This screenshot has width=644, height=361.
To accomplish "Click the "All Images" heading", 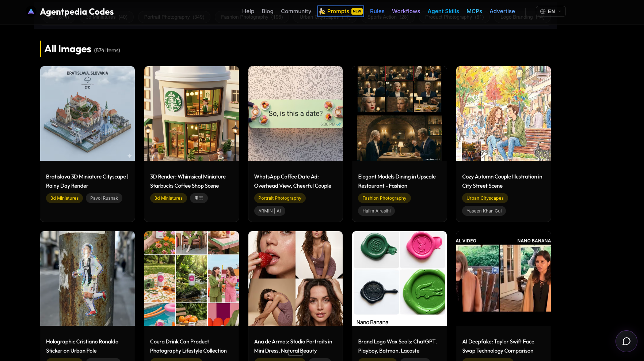I will (x=68, y=49).
